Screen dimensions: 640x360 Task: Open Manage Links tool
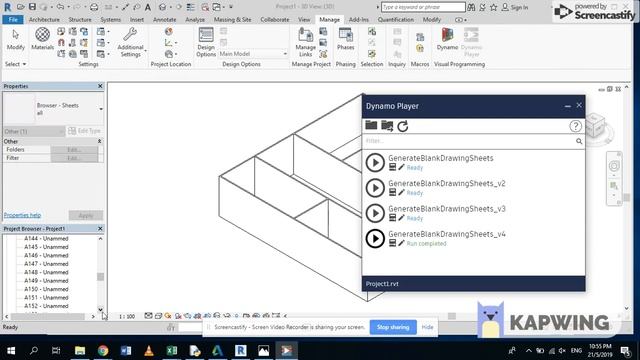305,42
